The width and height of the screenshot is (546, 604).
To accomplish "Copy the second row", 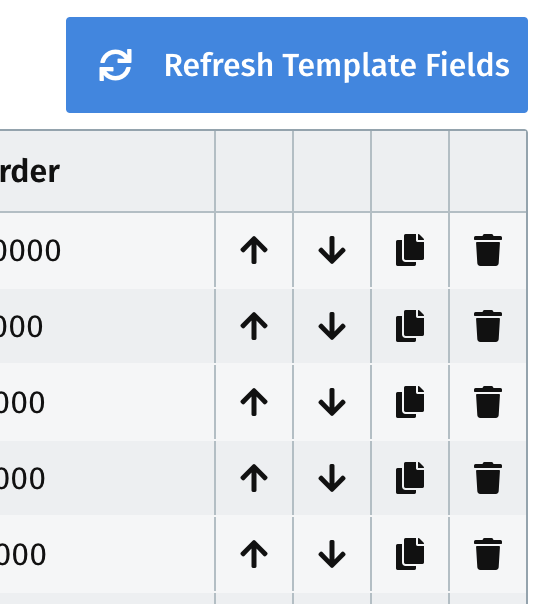I will click(410, 326).
